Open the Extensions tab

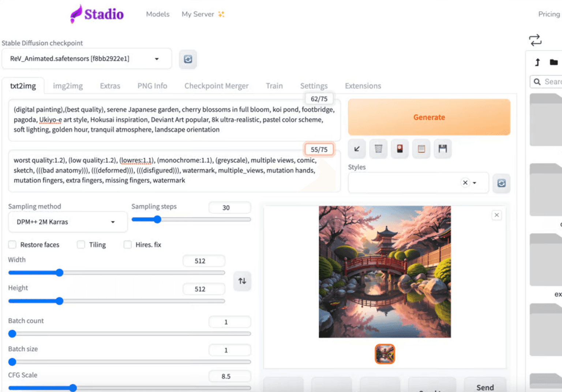coord(363,86)
